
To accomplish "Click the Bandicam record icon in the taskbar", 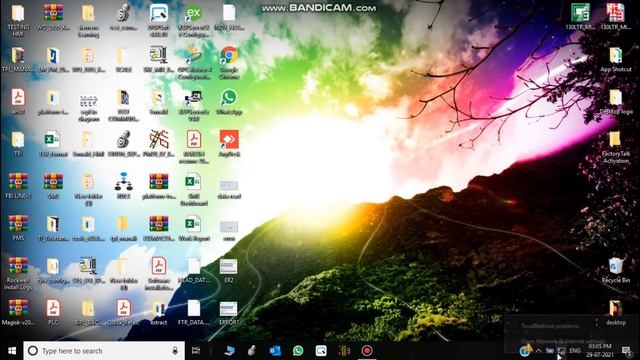I will pyautogui.click(x=367, y=351).
